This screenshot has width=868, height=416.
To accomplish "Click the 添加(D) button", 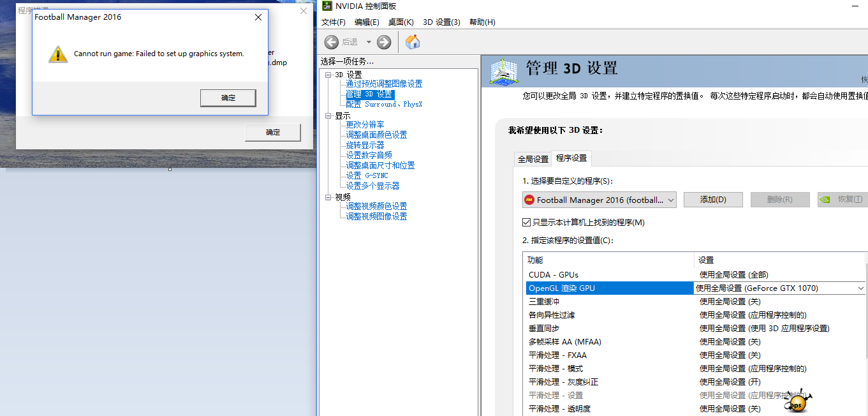I will (713, 200).
